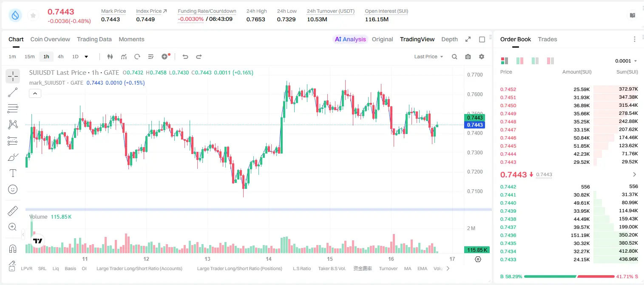Toggle the magnet snap mode
The width and height of the screenshot is (644, 285).
tap(13, 249)
